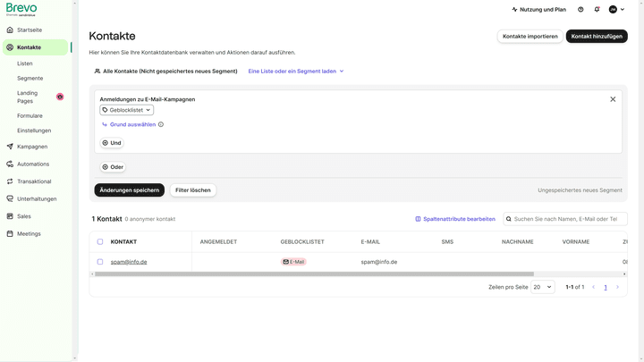Click the Automations sidebar icon
The width and height of the screenshot is (644, 362).
click(x=10, y=164)
